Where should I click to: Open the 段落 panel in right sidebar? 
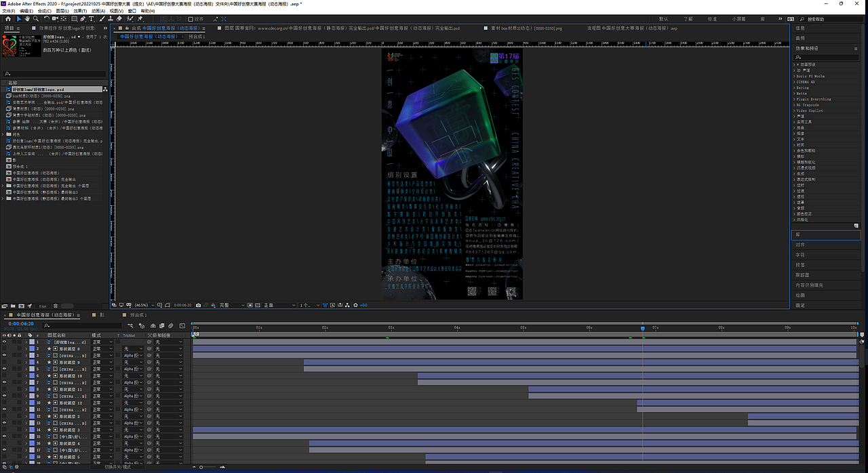point(800,265)
